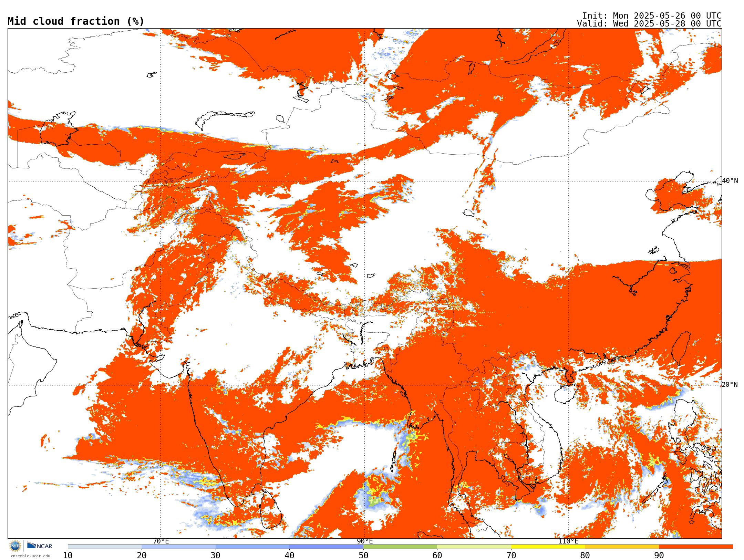Screen dimensions: 744x560
Task: Click the colorbar tick label 10
Action: coord(68,556)
